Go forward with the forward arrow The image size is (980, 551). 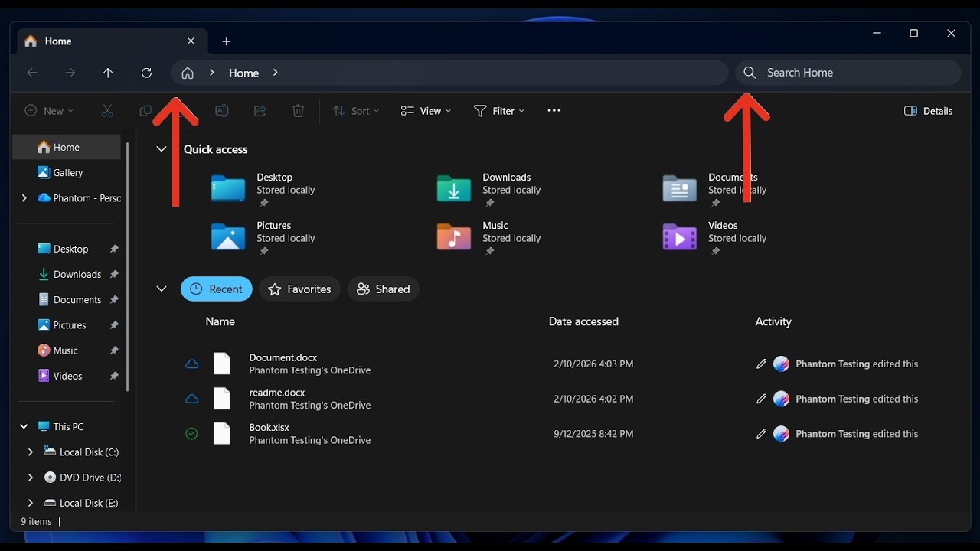coord(70,73)
